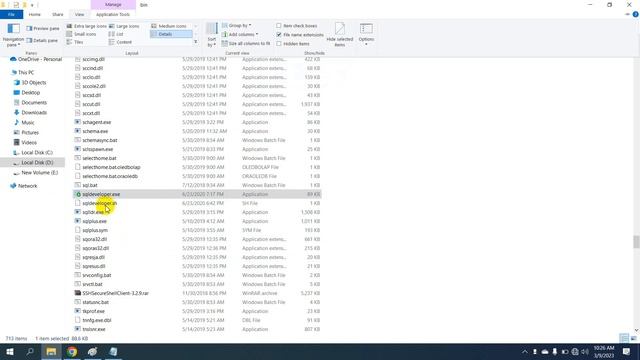
Task: Open the 3D Objects folder
Action: coord(30,82)
